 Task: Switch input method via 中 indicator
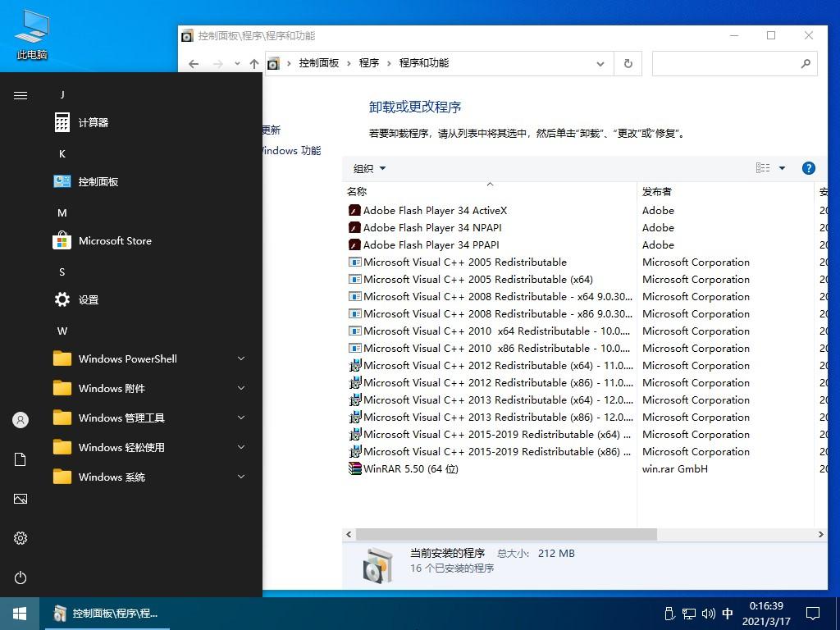click(728, 614)
